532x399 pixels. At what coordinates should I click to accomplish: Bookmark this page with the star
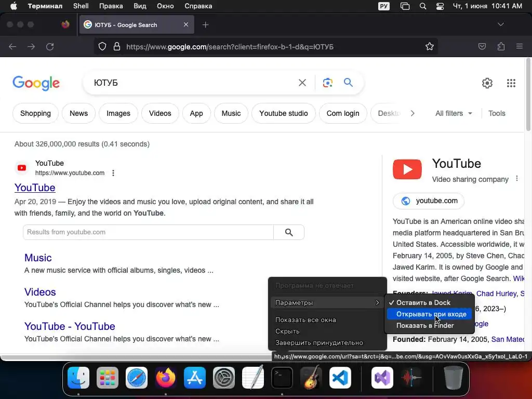pyautogui.click(x=430, y=46)
